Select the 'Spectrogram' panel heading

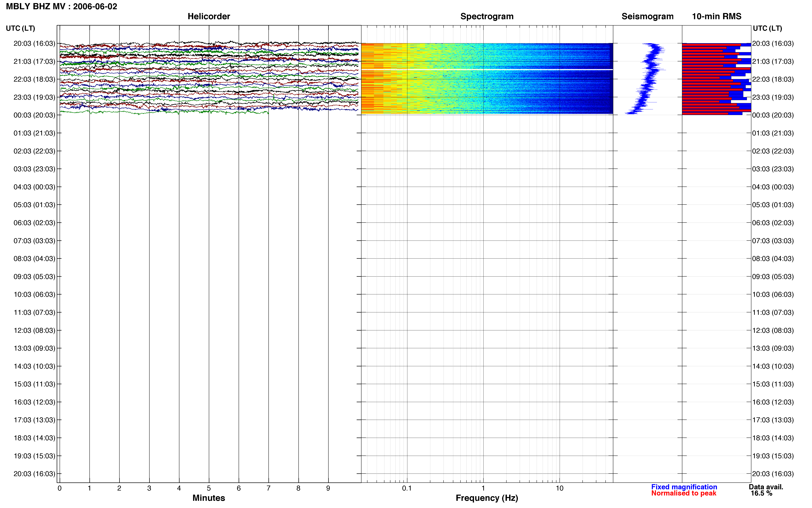coord(487,16)
